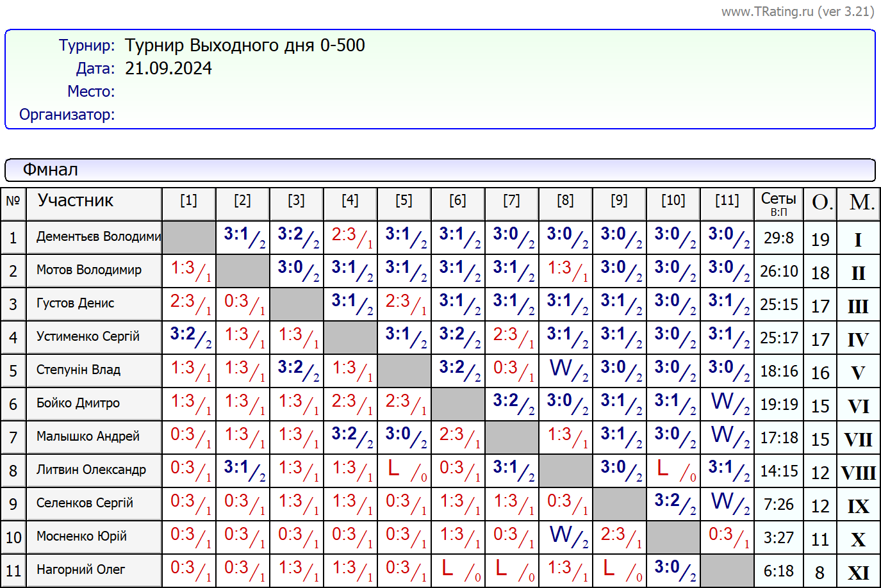Click the Участник column header
The image size is (881, 588).
click(76, 201)
